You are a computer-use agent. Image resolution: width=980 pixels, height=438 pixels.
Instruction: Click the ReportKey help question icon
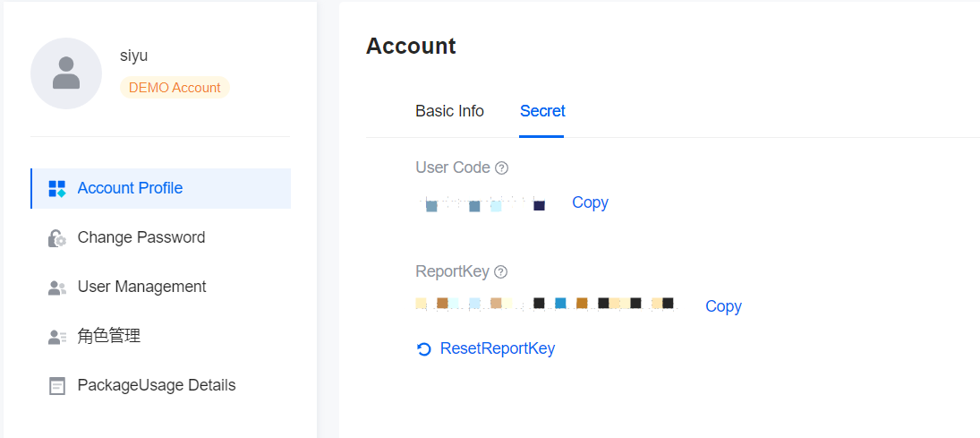(500, 271)
